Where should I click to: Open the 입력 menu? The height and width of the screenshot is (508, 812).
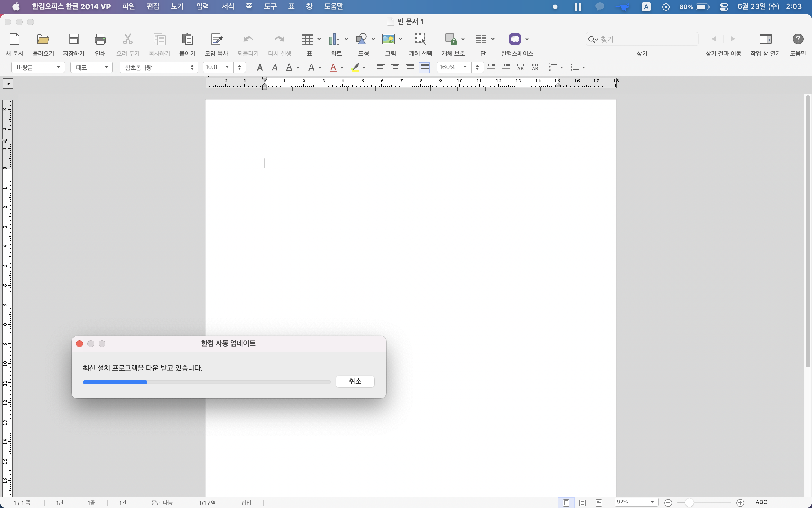(x=202, y=6)
